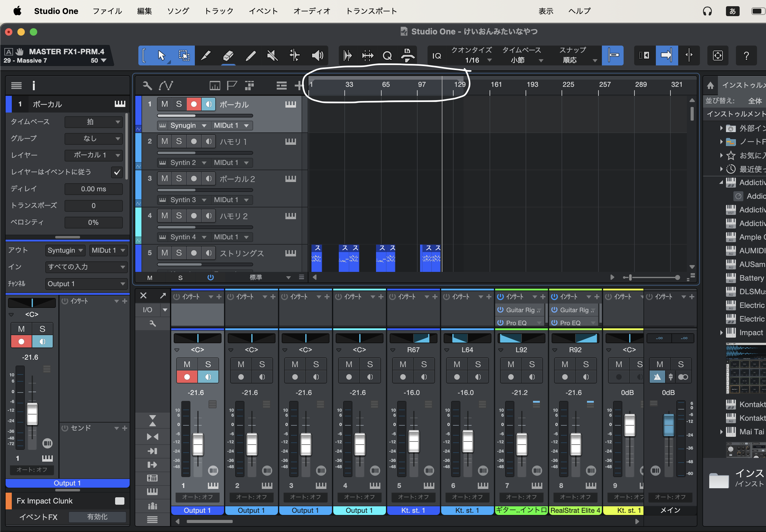Open the keyboard editor for the ボーカル track
Image resolution: width=766 pixels, height=532 pixels.
(290, 104)
